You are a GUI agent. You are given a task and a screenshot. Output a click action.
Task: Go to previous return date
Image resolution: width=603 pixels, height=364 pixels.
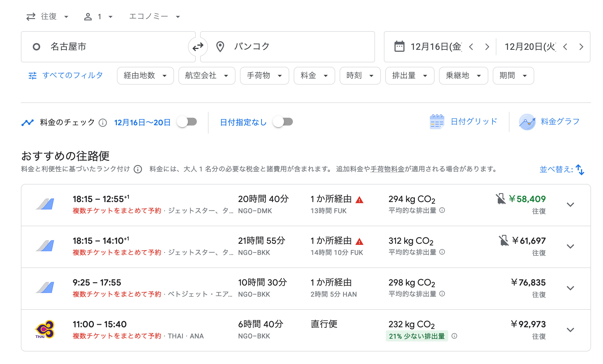(565, 47)
